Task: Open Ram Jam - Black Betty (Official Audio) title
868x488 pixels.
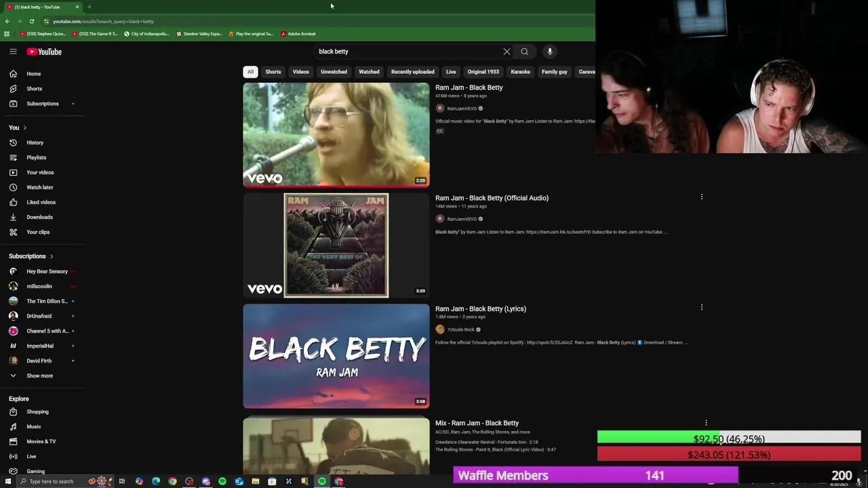Action: [492, 198]
